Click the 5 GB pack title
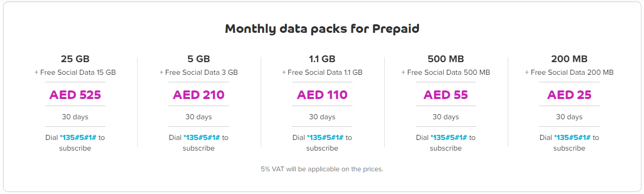Image resolution: width=644 pixels, height=194 pixels. [199, 59]
